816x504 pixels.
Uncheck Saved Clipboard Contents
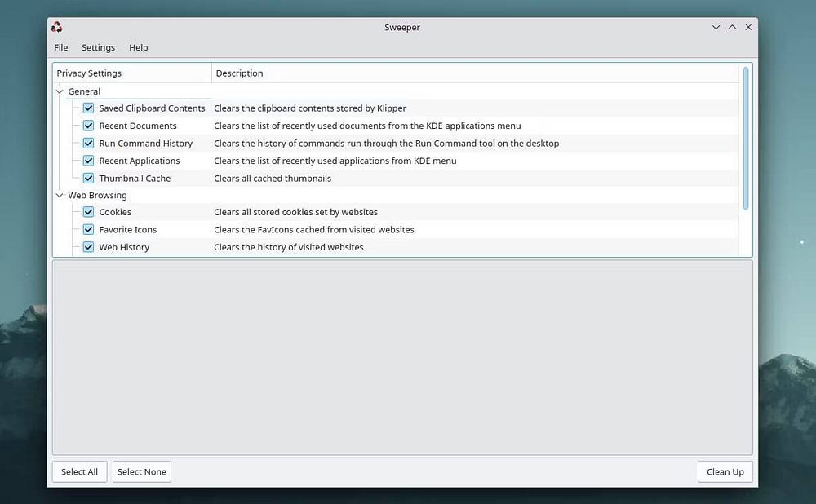click(x=87, y=108)
